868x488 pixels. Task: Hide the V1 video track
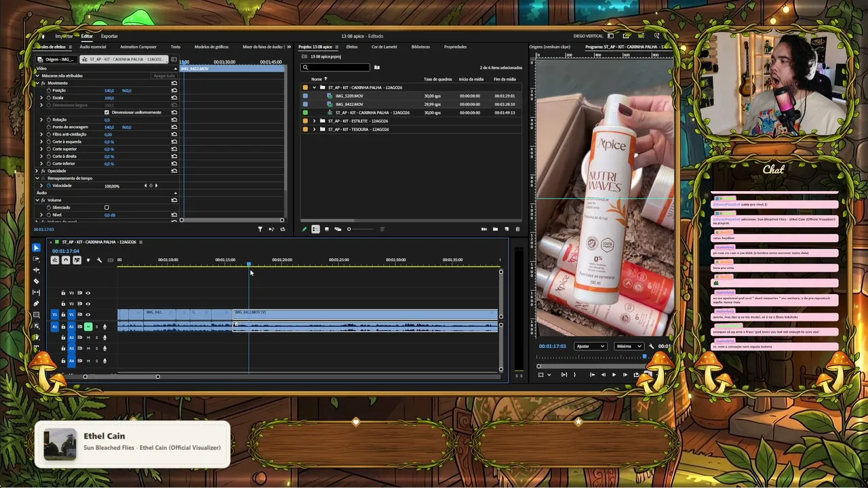tap(87, 314)
